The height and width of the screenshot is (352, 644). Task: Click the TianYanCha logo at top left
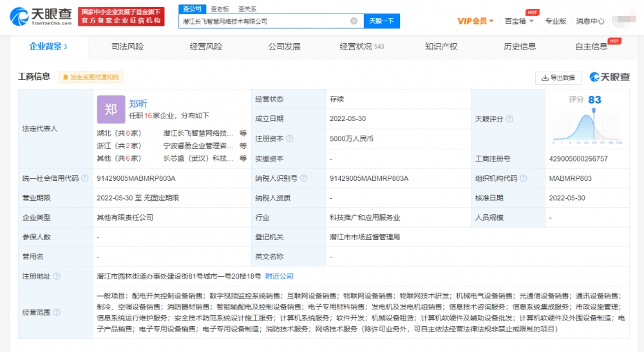(x=40, y=15)
